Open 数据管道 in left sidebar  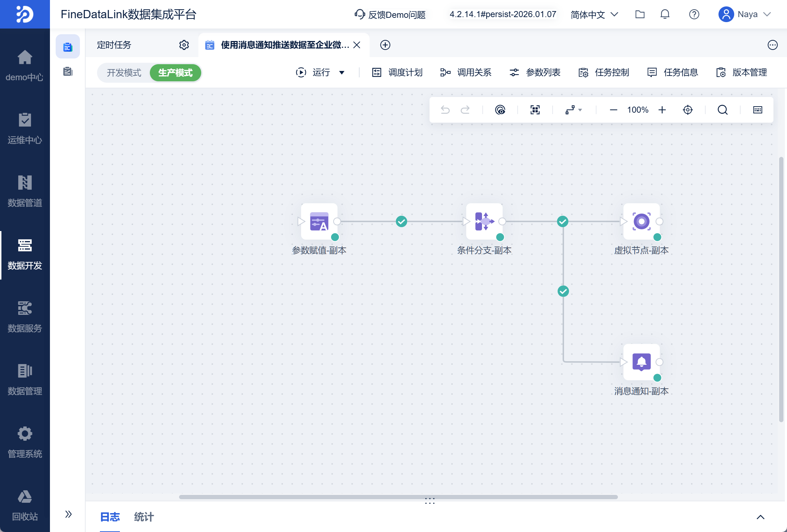coord(25,191)
